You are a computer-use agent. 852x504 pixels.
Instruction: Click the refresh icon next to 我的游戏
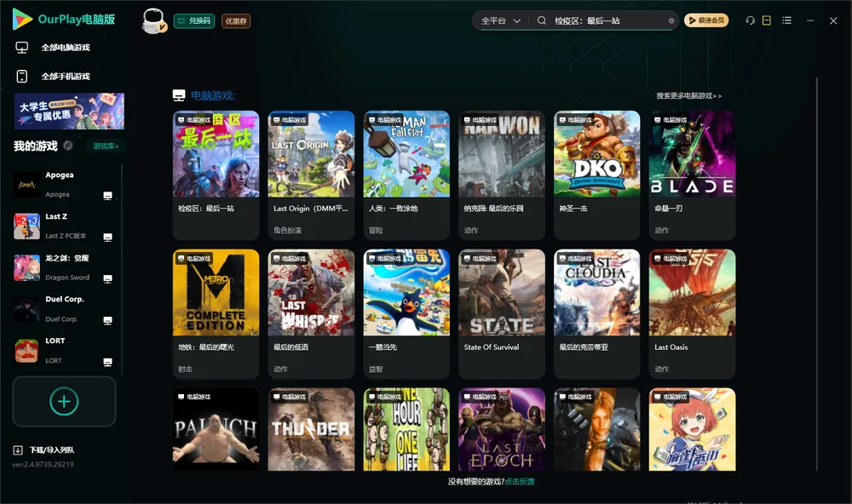click(x=68, y=146)
